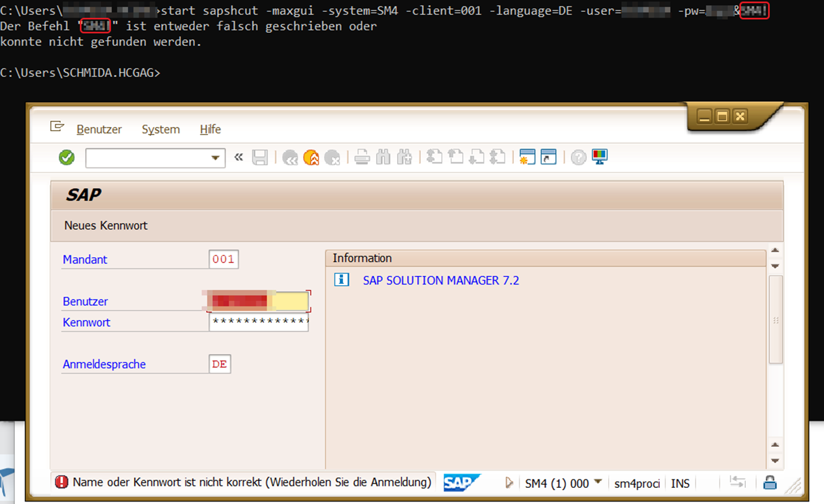
Task: Open the System menu
Action: tap(161, 129)
